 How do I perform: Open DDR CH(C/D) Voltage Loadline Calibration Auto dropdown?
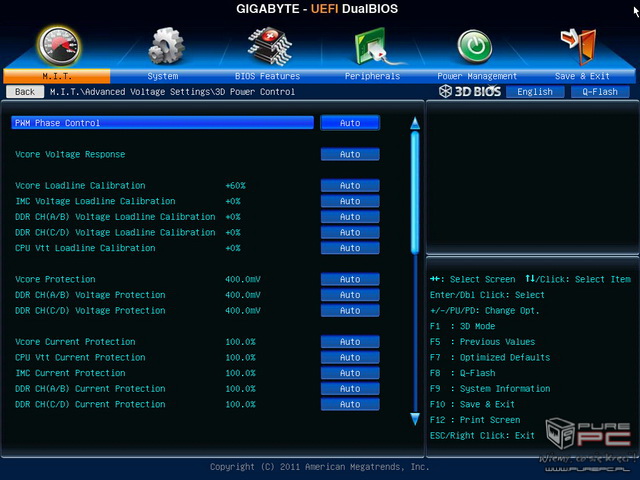[350, 232]
